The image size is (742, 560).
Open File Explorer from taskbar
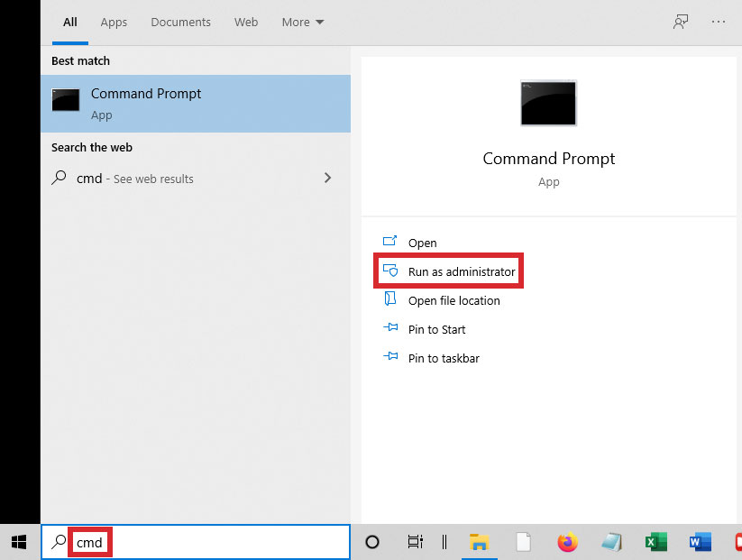[x=479, y=542]
